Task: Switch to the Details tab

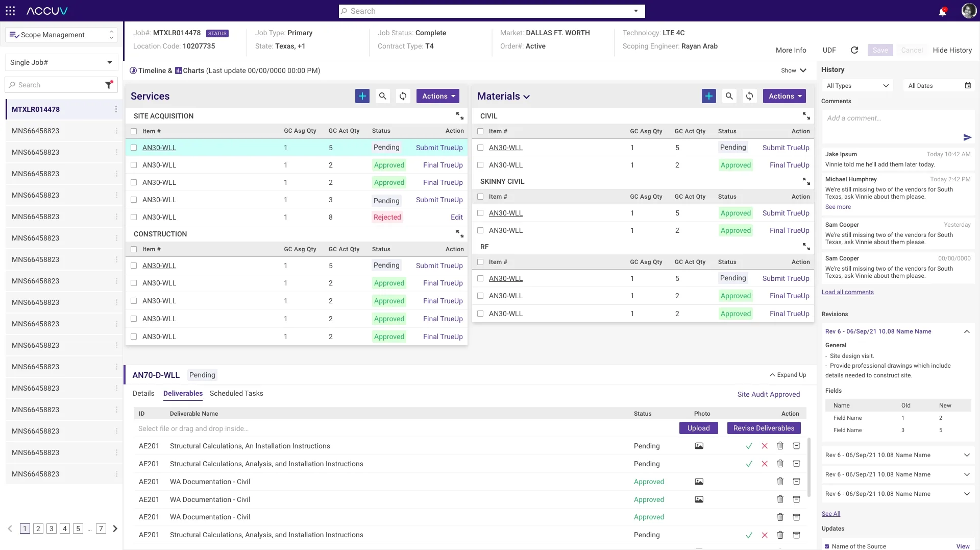Action: [143, 393]
